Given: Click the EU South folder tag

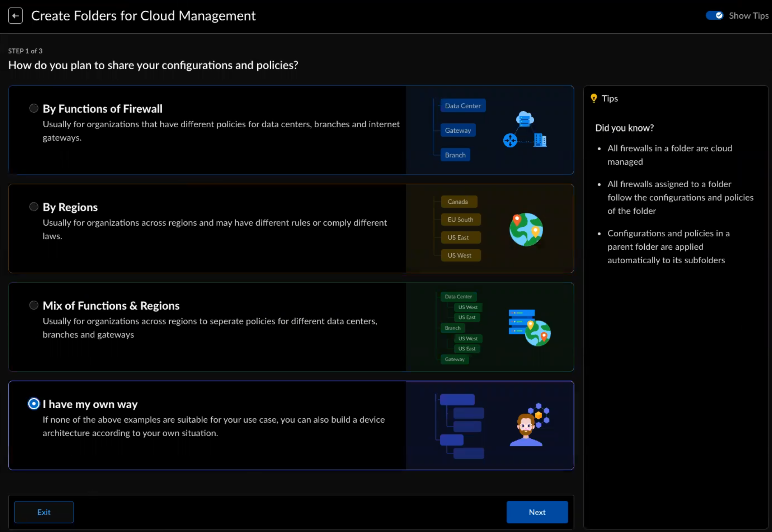Looking at the screenshot, I should [460, 220].
